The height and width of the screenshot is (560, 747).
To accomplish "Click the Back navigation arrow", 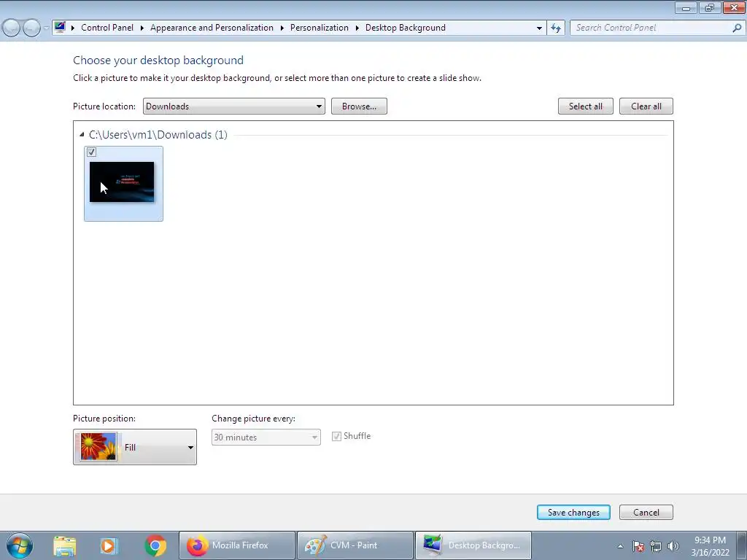I will [x=11, y=28].
